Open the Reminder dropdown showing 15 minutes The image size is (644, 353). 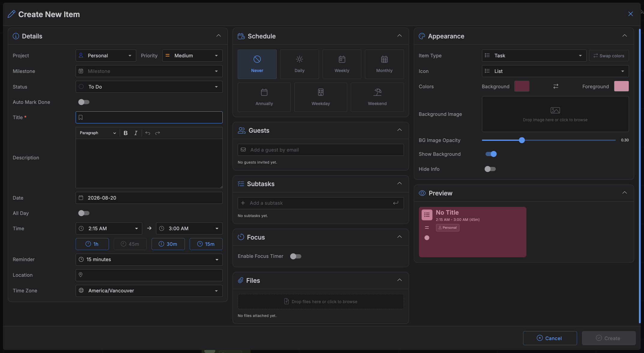click(x=149, y=260)
